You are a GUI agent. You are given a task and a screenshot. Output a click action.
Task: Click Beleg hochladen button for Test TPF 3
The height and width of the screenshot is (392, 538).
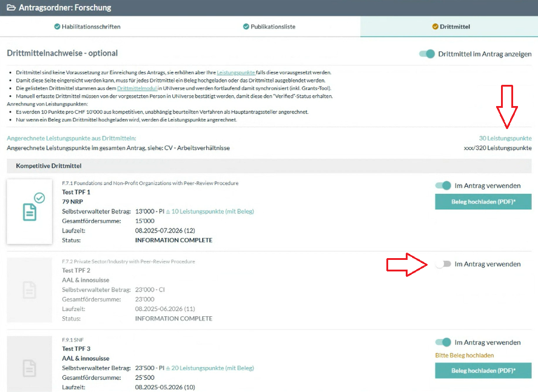(x=483, y=370)
